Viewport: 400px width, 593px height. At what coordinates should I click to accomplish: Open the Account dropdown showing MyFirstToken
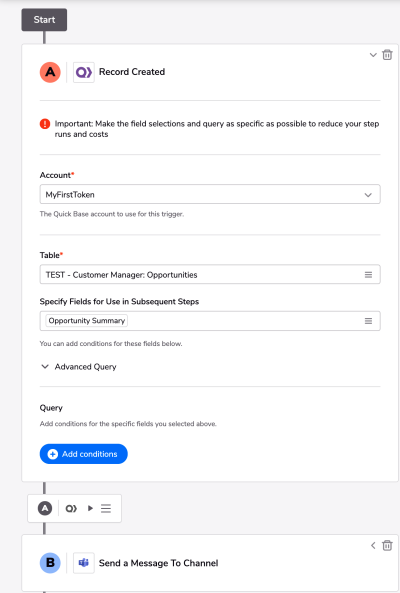(210, 194)
